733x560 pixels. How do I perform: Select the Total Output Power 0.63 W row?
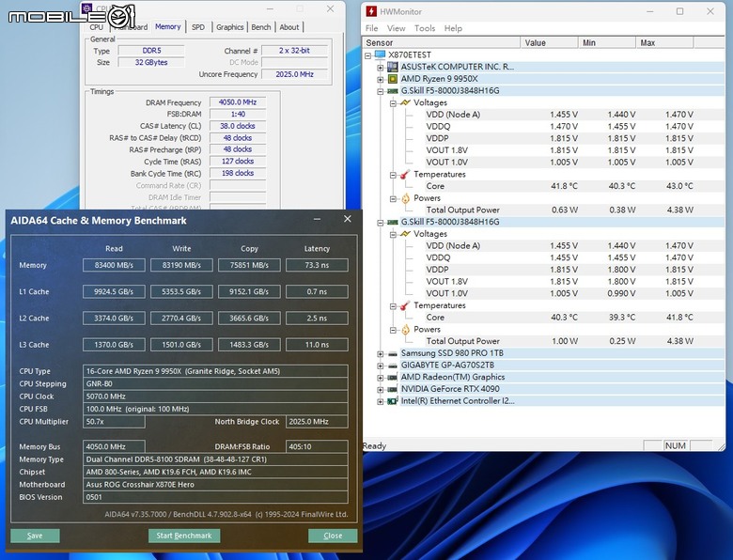[x=559, y=210]
